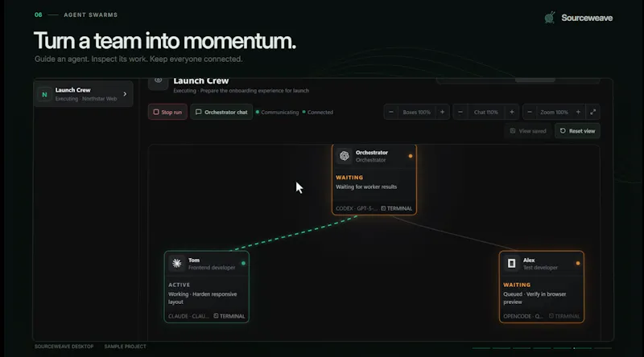
Task: Click the Connected status indicator
Action: coord(317,112)
